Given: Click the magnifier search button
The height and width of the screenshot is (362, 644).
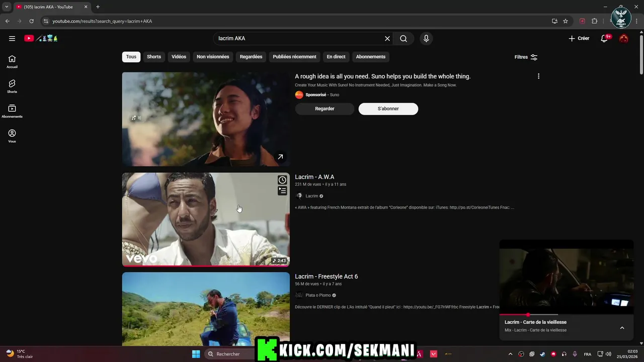Looking at the screenshot, I should 404,38.
